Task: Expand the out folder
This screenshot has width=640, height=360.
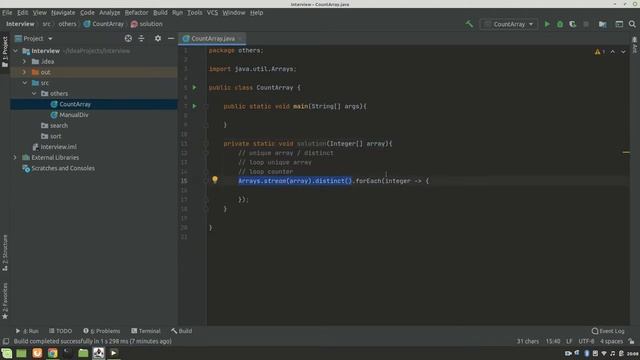Action: pyautogui.click(x=24, y=72)
